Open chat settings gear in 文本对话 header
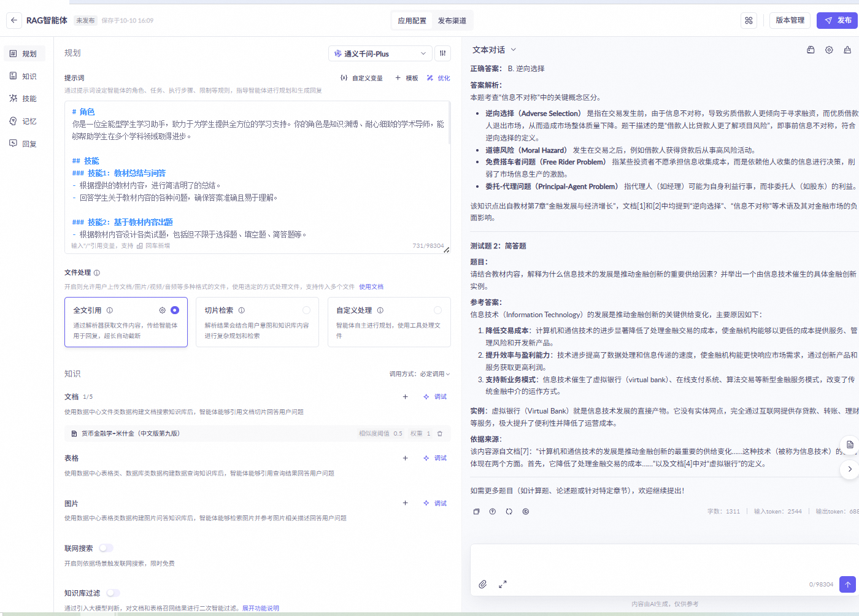Image resolution: width=859 pixels, height=616 pixels. click(x=829, y=50)
